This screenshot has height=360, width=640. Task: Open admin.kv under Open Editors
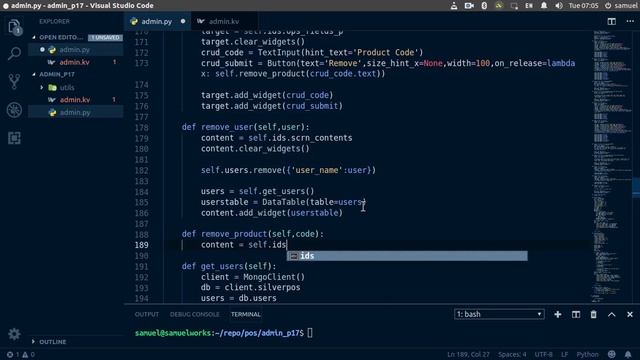[76, 62]
